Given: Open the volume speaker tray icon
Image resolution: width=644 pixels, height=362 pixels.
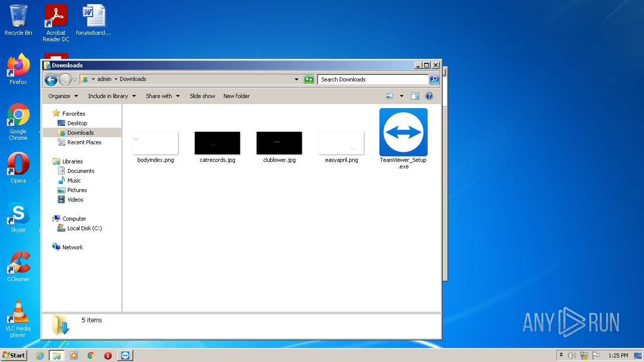Looking at the screenshot, I should [x=572, y=355].
